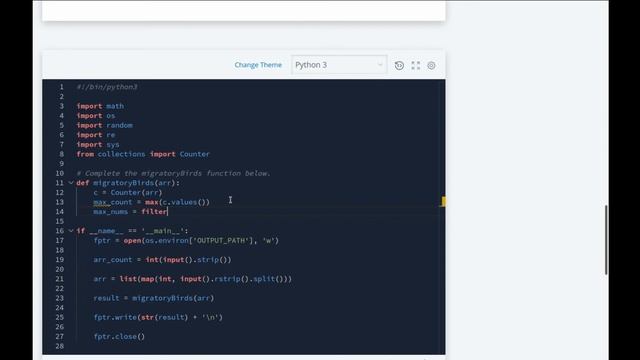
Task: Open the editor code history icon
Action: click(x=399, y=65)
